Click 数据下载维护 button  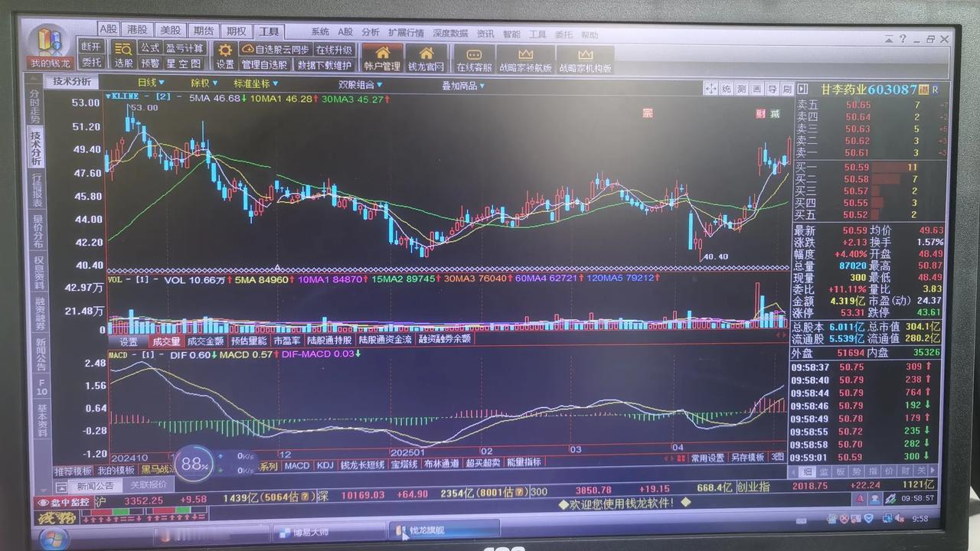325,66
